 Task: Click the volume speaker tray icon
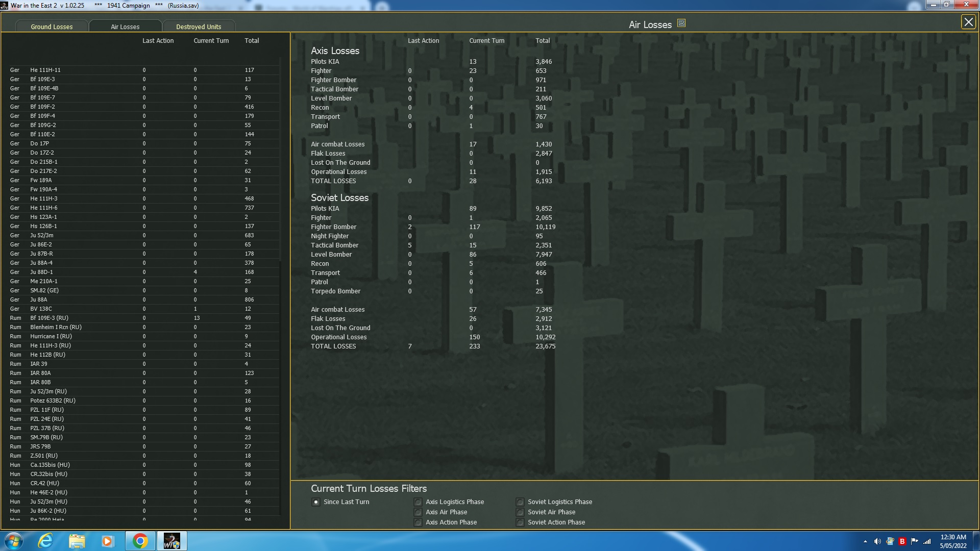point(877,541)
